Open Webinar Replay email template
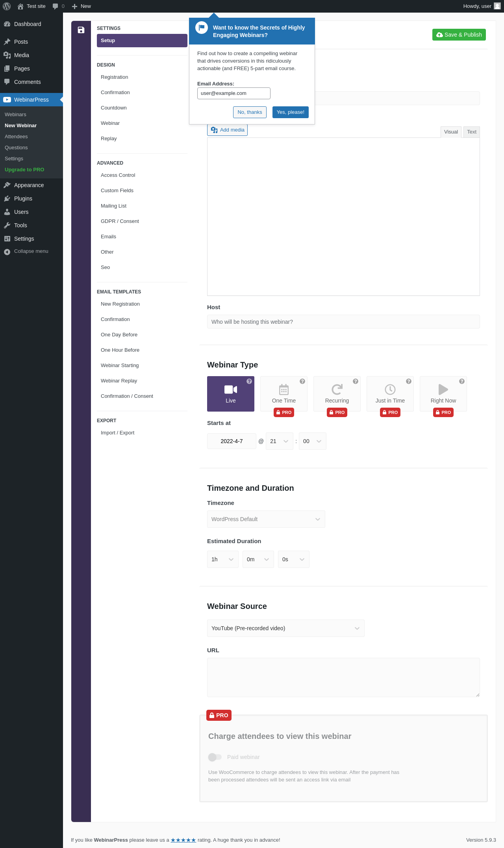This screenshot has height=848, width=504. (x=142, y=381)
